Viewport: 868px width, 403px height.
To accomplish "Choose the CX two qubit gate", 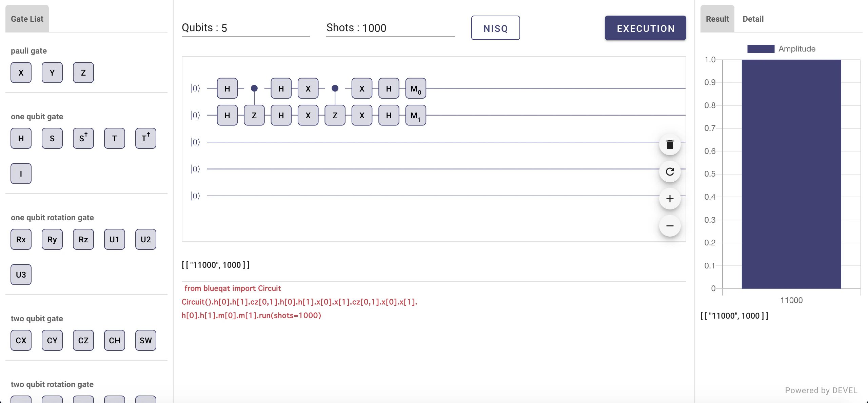I will (x=21, y=340).
